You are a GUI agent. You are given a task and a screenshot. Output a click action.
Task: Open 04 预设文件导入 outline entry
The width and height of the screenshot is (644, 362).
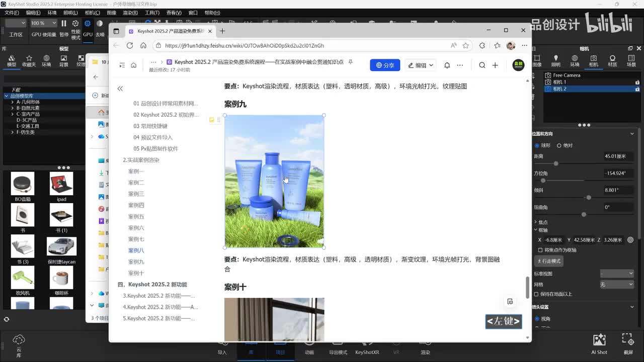coord(153,137)
